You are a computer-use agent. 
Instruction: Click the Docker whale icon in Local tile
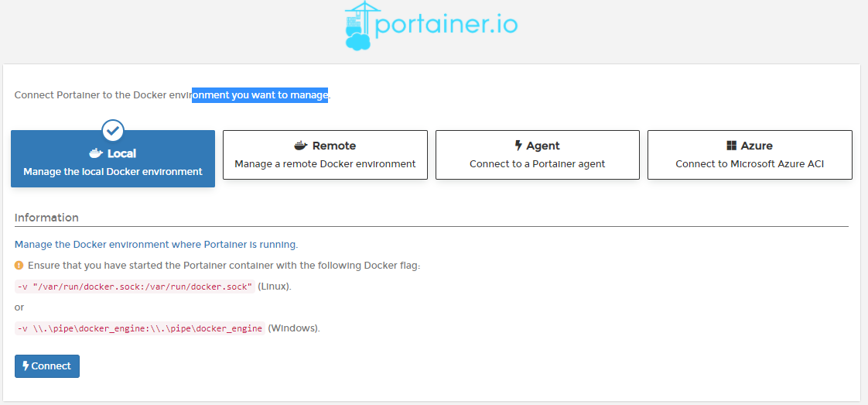tap(97, 153)
